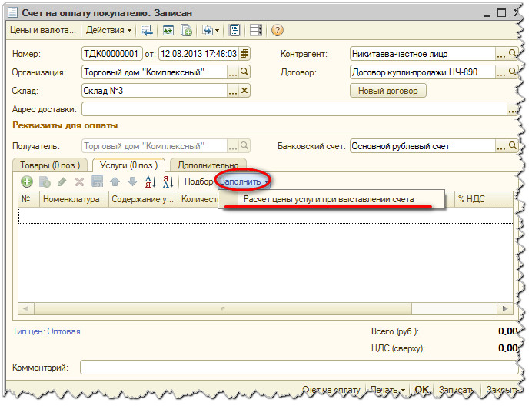Select Расчет цены услуги при выставлении счета
This screenshot has height=406, width=532.
(x=329, y=199)
